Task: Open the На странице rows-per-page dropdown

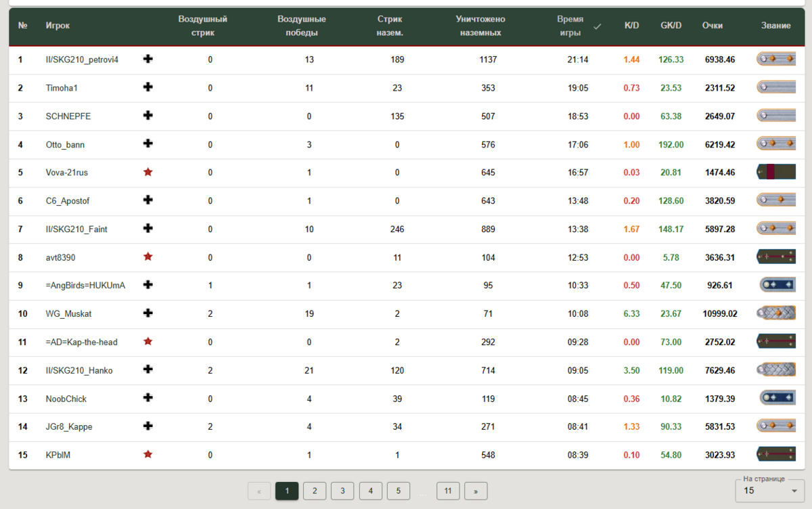Action: [770, 490]
